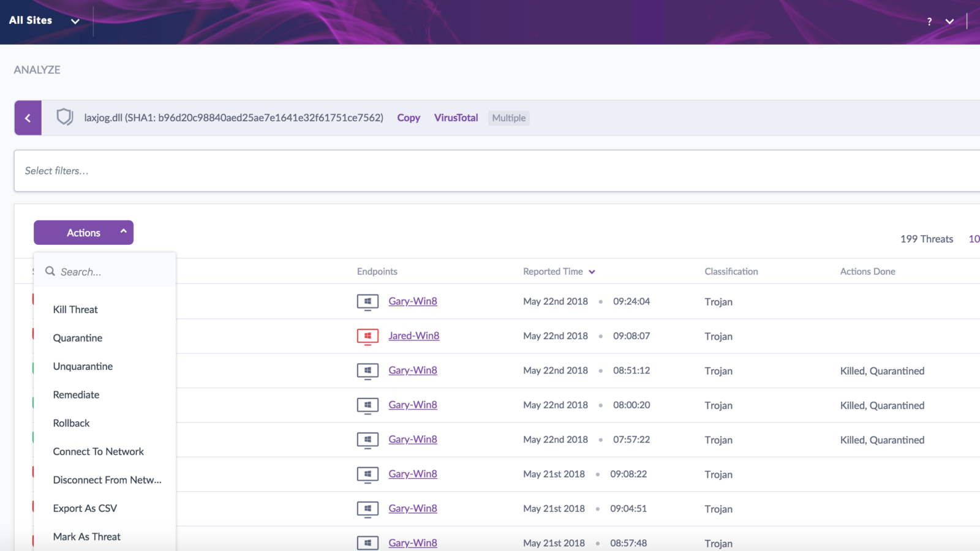Open the Jared-Win8 endpoint link
The image size is (980, 551).
pos(413,335)
